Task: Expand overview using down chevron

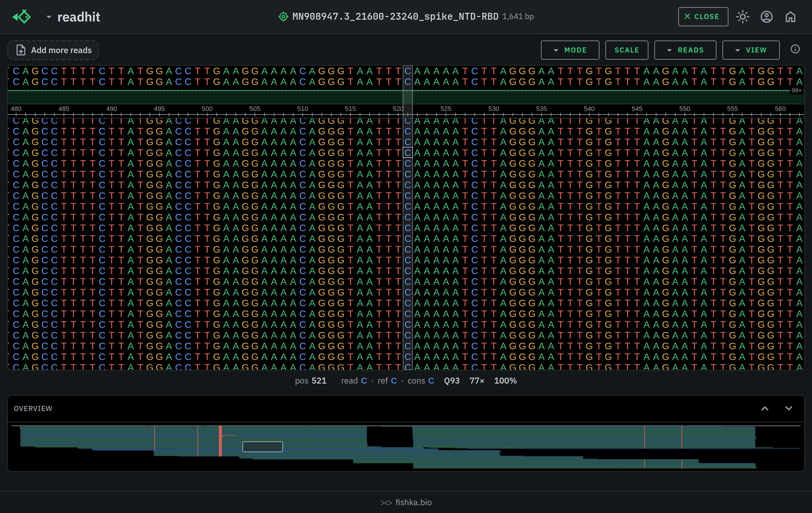Action: coord(788,408)
